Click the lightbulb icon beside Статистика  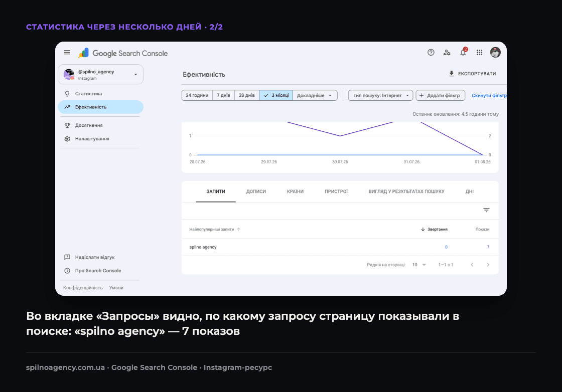[x=67, y=94]
